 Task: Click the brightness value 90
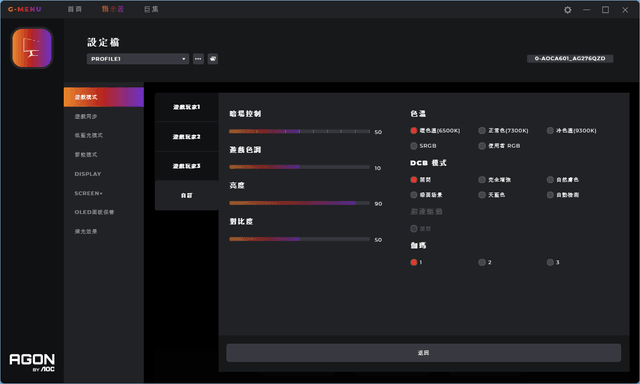[x=378, y=204]
